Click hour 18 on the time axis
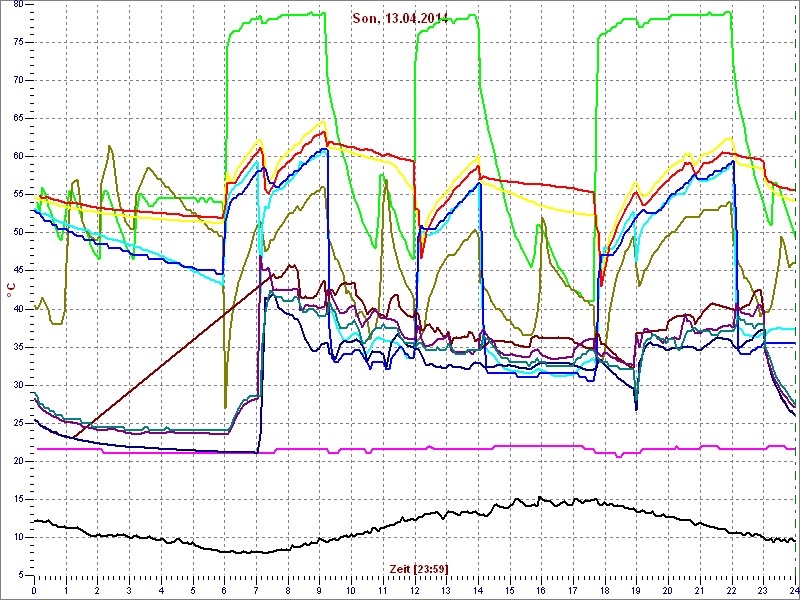 (x=605, y=588)
